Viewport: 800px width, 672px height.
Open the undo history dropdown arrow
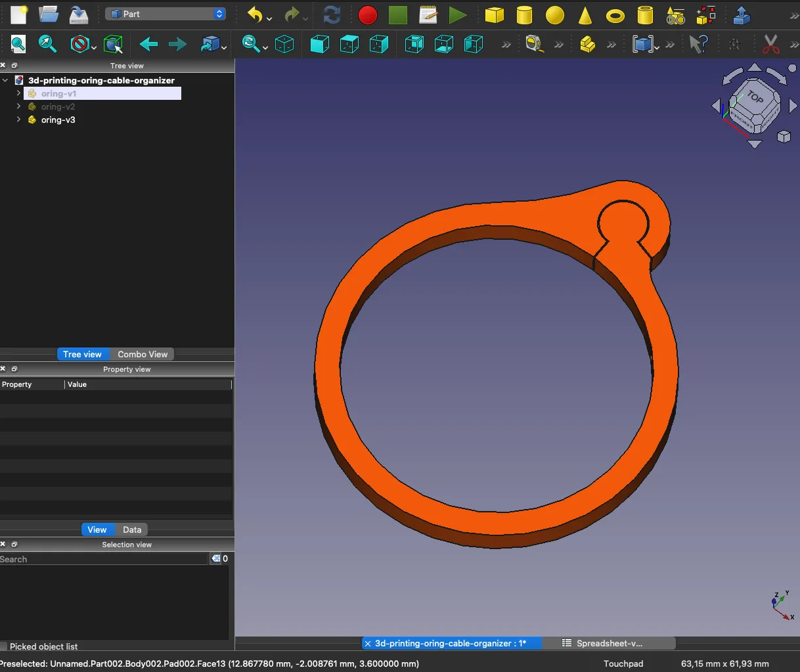[270, 18]
